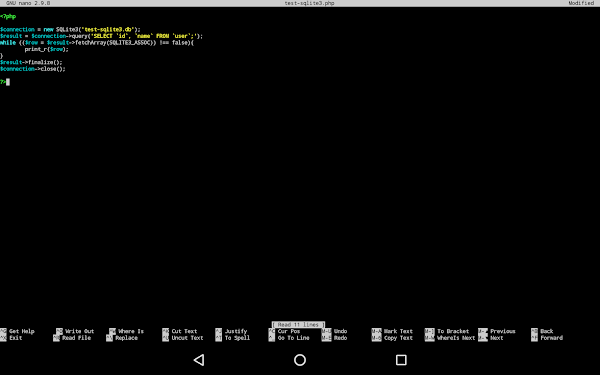Screen dimensions: 600x375
Task: Tap the Android Home circle button
Action: point(300,360)
